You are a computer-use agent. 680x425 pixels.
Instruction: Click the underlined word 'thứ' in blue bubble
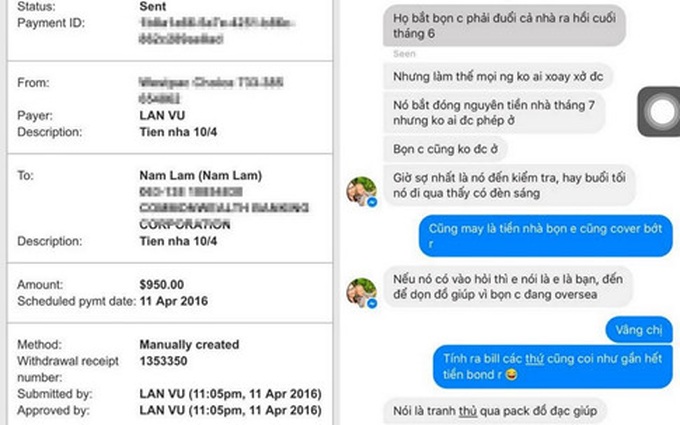pyautogui.click(x=534, y=359)
